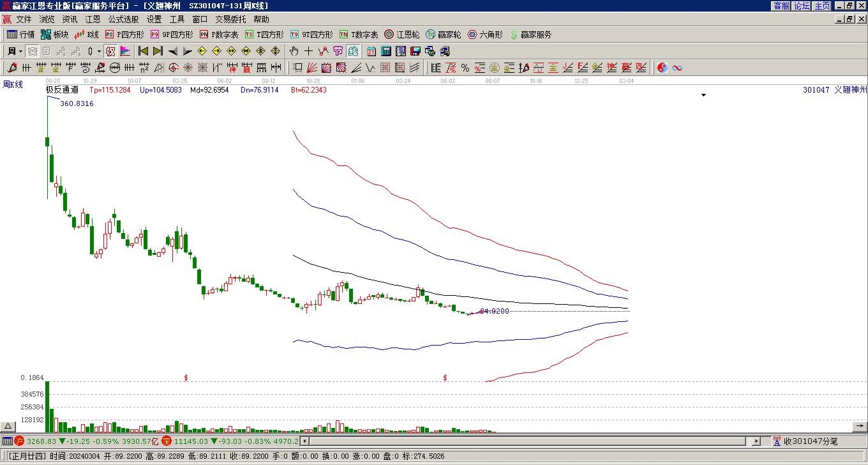Image resolution: width=868 pixels, height=465 pixels.
Task: Click the 极反通道 indicator label
Action: 62,90
